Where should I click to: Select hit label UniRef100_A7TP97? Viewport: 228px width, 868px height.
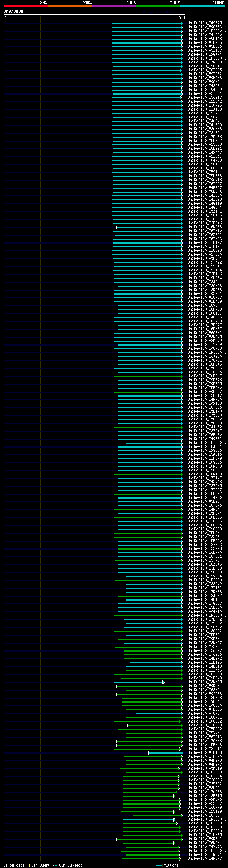tap(204, 490)
